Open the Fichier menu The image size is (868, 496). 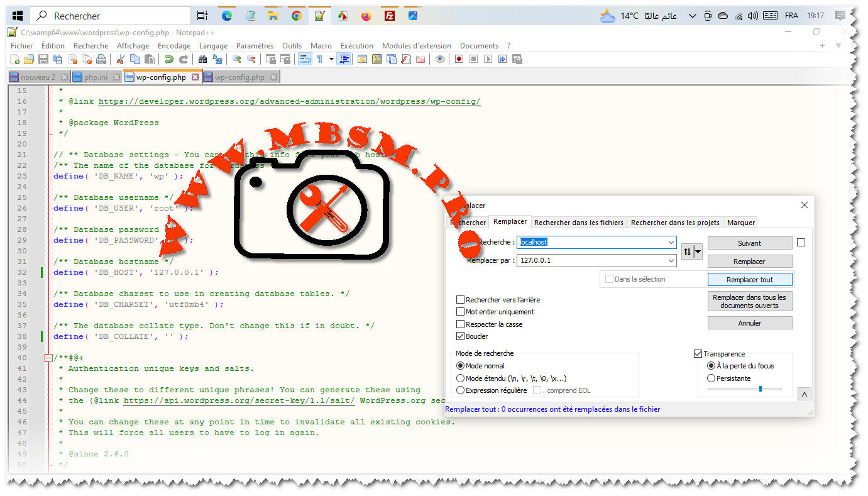[22, 46]
